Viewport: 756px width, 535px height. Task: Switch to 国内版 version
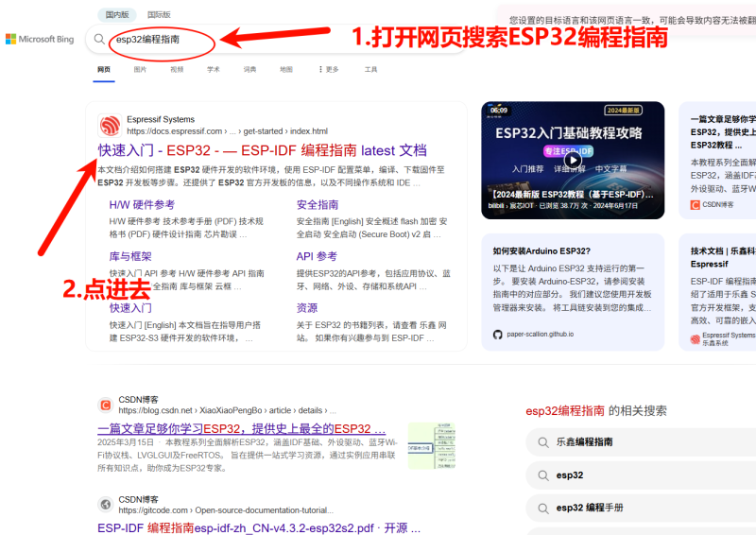pos(117,14)
